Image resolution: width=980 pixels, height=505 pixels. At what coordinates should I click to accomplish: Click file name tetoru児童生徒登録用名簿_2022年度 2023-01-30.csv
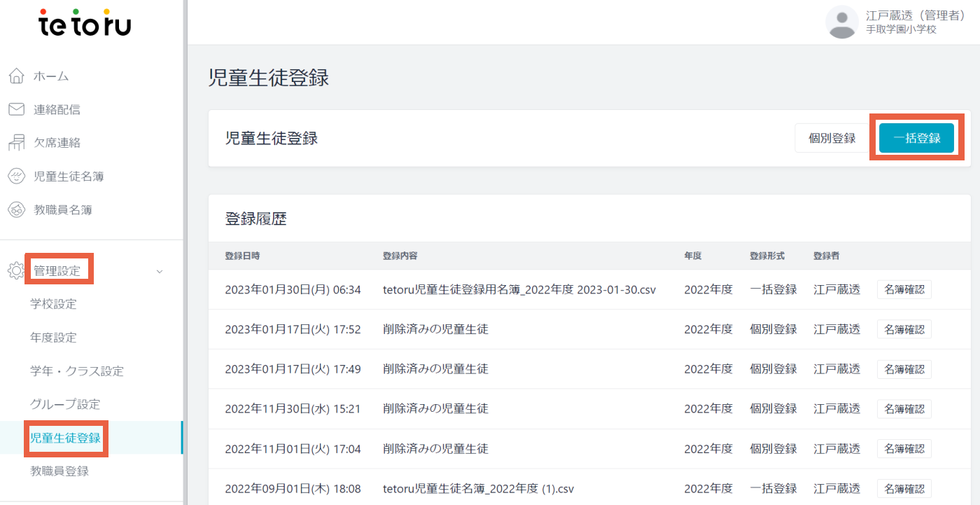coord(519,289)
